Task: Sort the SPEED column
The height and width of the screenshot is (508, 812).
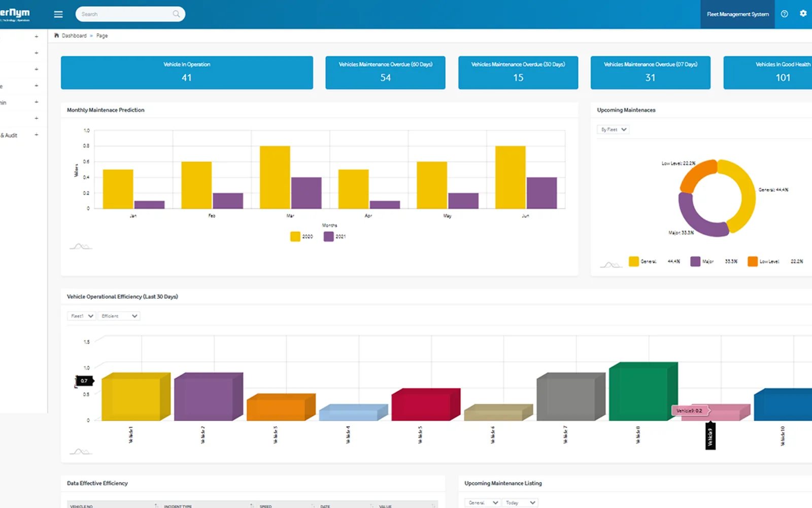Action: coord(313,506)
